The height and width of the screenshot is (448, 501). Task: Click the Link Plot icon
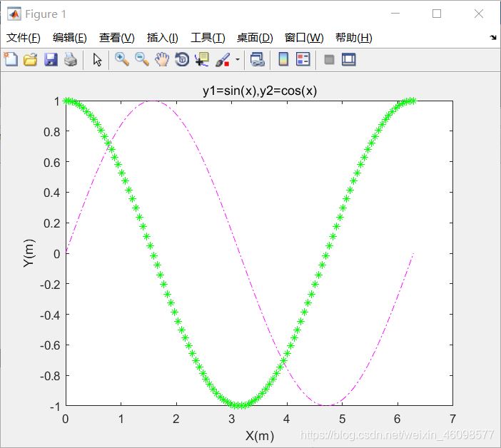258,60
